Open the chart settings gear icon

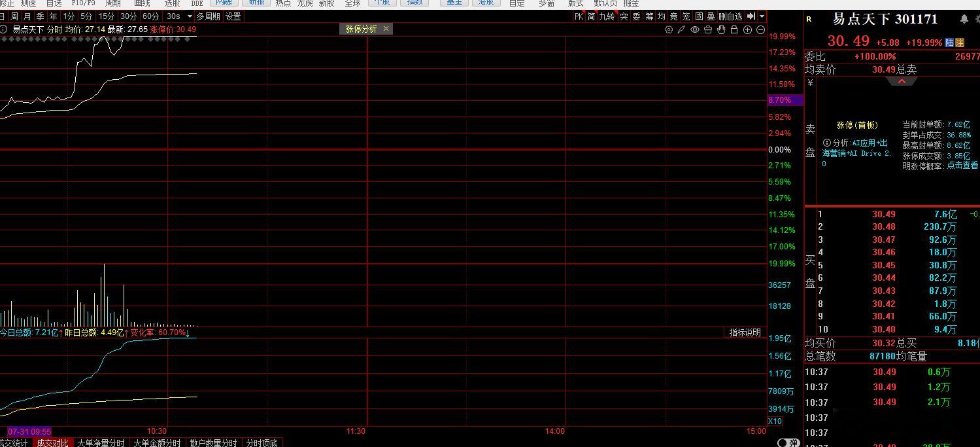click(668, 29)
